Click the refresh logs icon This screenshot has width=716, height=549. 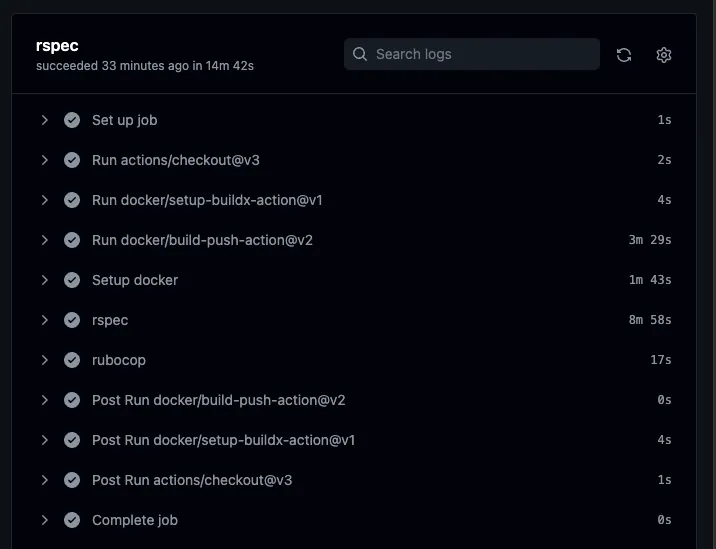point(624,55)
